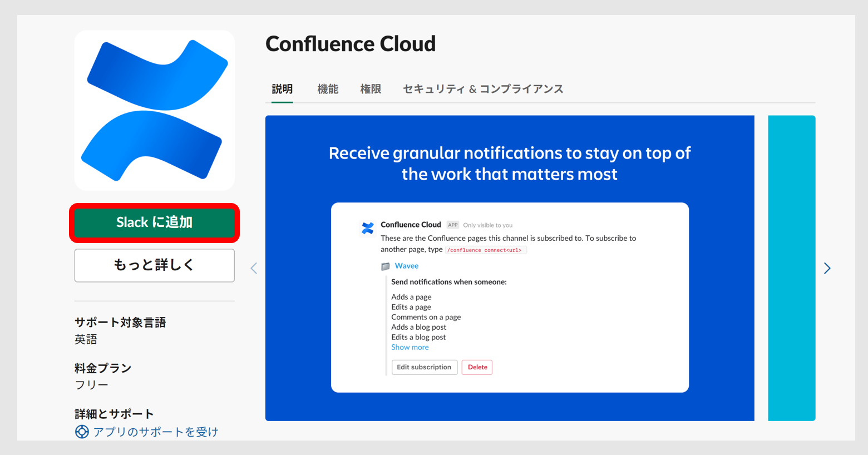Click the Edit subscription button in the preview
Image resolution: width=868 pixels, height=455 pixels.
click(424, 367)
